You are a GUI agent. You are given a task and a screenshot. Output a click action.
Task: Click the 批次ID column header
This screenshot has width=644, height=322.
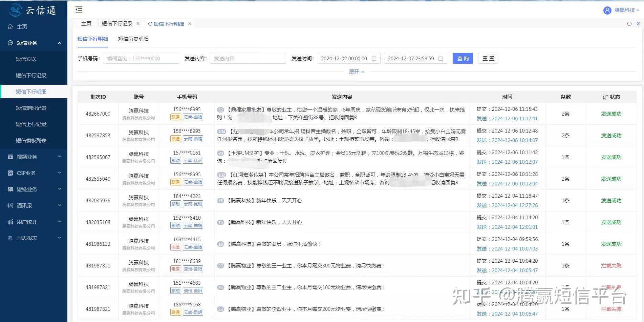(98, 97)
